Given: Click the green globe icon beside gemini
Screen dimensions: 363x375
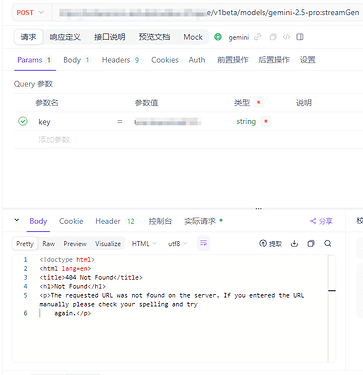Looking at the screenshot, I should pyautogui.click(x=218, y=37).
